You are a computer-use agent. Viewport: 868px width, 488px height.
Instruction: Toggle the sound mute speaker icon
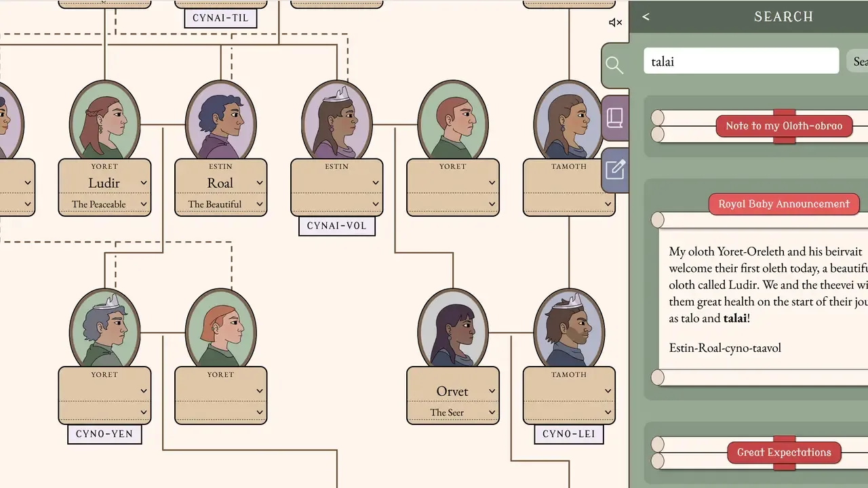[615, 22]
